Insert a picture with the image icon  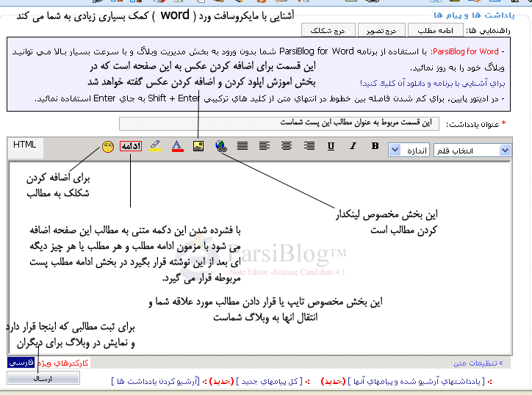tap(198, 146)
